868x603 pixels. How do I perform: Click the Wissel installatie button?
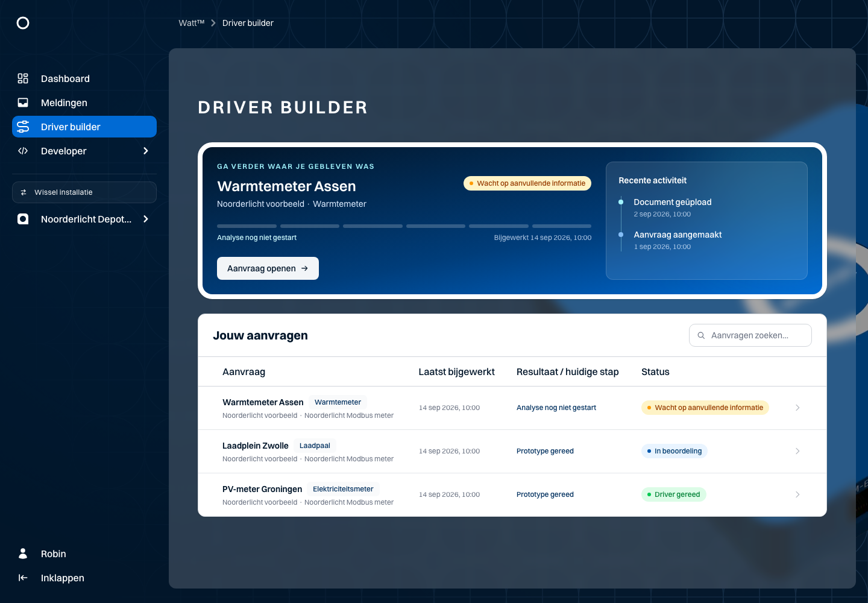pos(84,192)
